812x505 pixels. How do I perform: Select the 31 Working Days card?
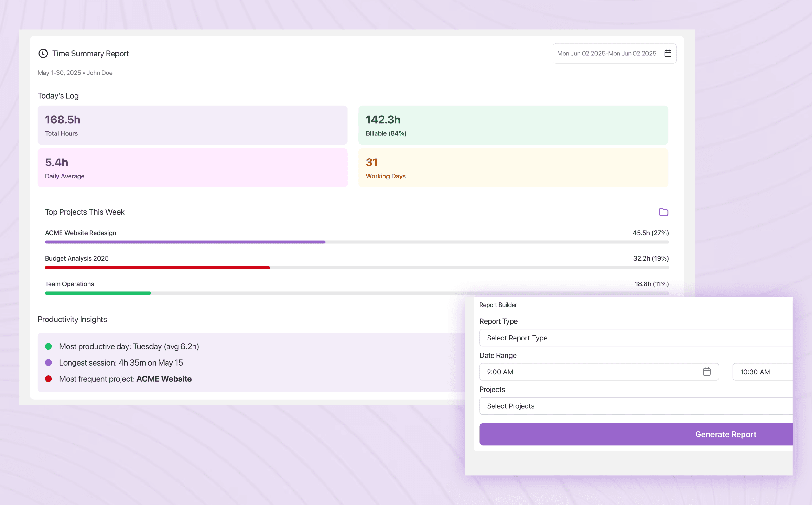[513, 168]
